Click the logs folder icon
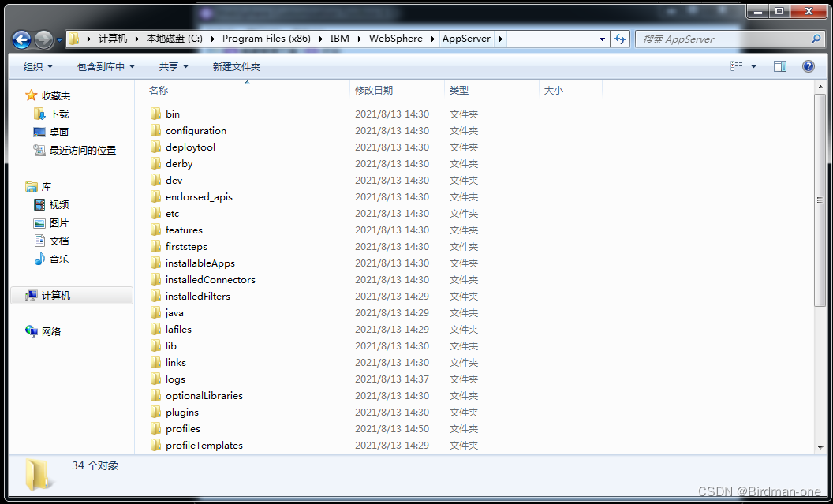 (155, 379)
